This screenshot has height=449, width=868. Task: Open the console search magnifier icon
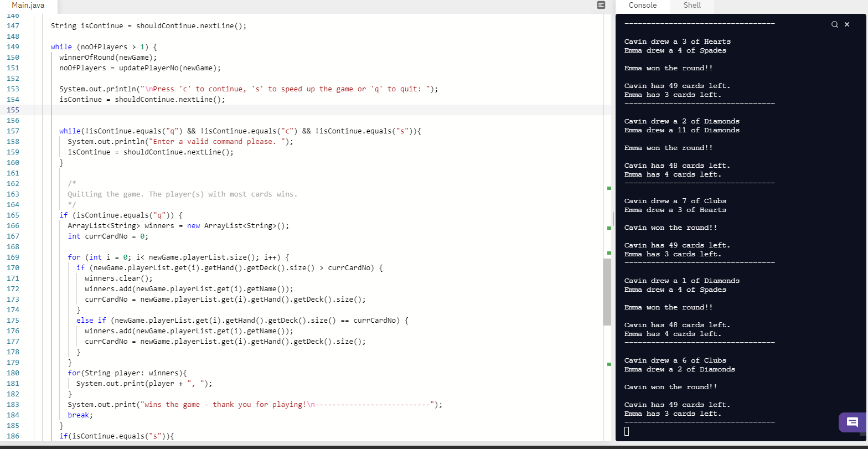tap(835, 24)
